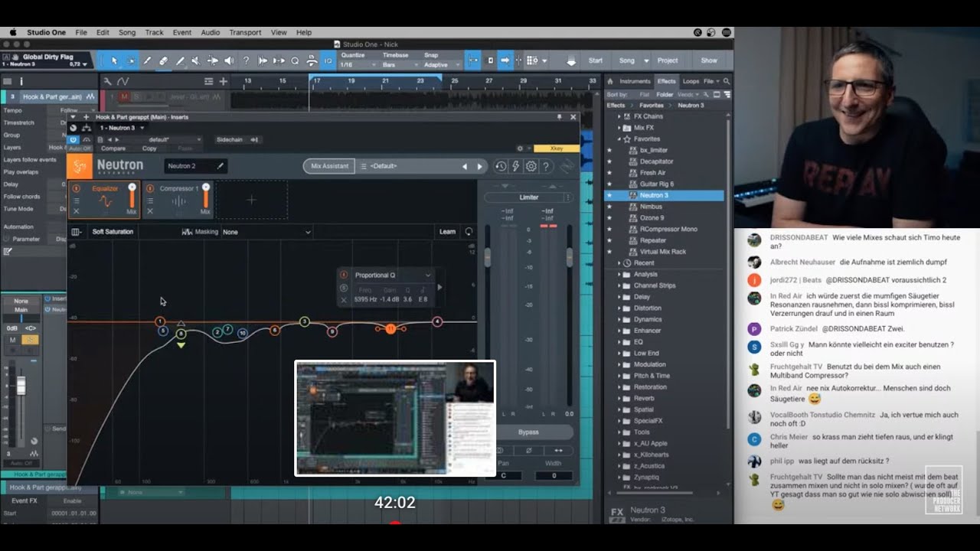The height and width of the screenshot is (551, 980).
Task: Click the Bypass button
Action: coord(528,432)
